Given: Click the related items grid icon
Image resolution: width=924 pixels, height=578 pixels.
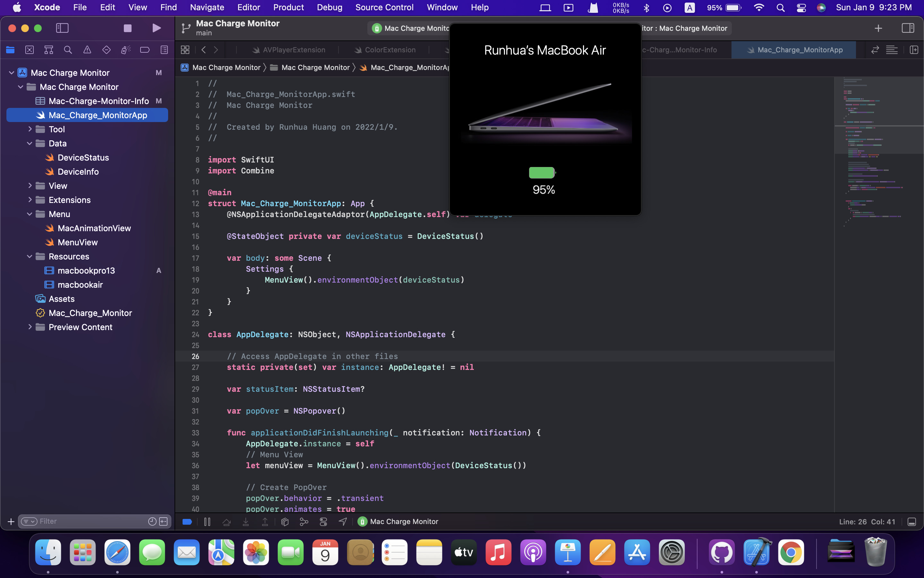Looking at the screenshot, I should (x=185, y=50).
